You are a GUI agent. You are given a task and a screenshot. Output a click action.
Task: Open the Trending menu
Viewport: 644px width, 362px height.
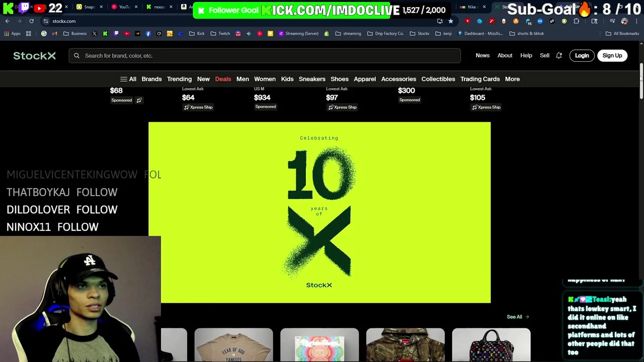pyautogui.click(x=179, y=79)
